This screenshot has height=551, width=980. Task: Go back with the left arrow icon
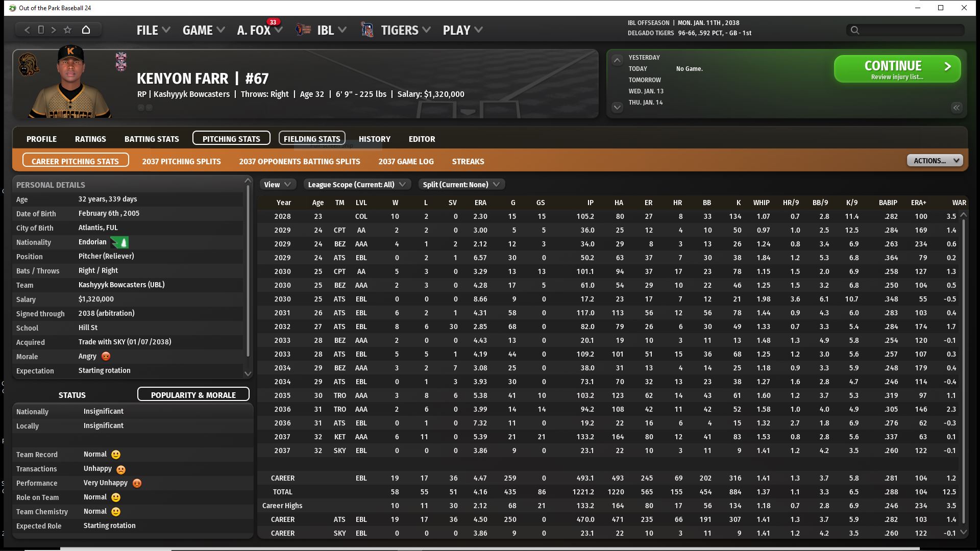pyautogui.click(x=28, y=30)
